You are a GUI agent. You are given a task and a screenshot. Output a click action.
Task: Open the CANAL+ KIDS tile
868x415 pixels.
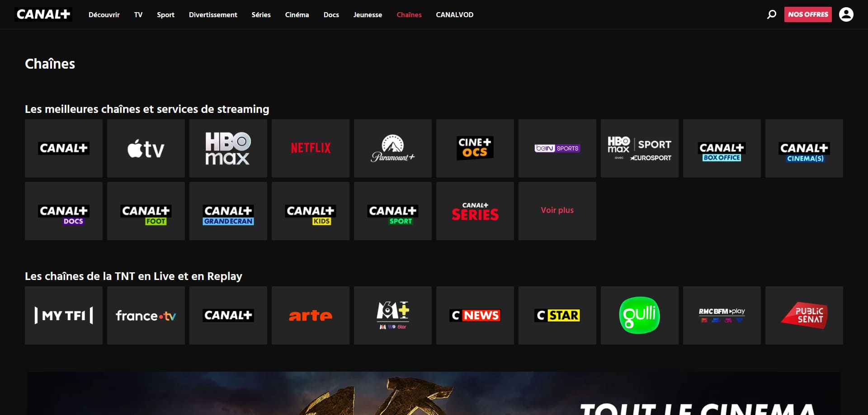(x=311, y=211)
